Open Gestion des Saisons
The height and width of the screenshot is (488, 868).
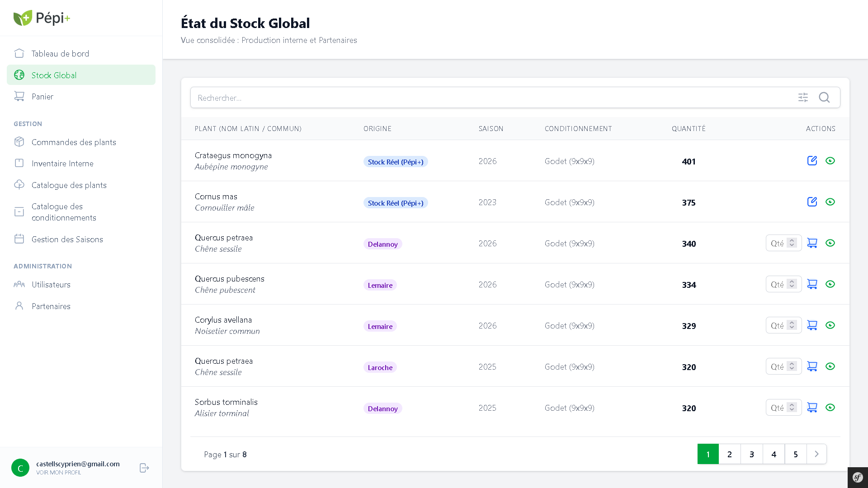pyautogui.click(x=67, y=239)
